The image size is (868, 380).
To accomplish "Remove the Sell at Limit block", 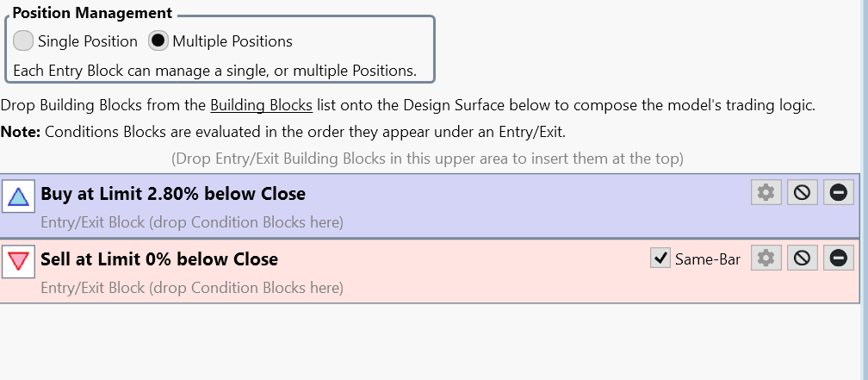I will (x=838, y=259).
